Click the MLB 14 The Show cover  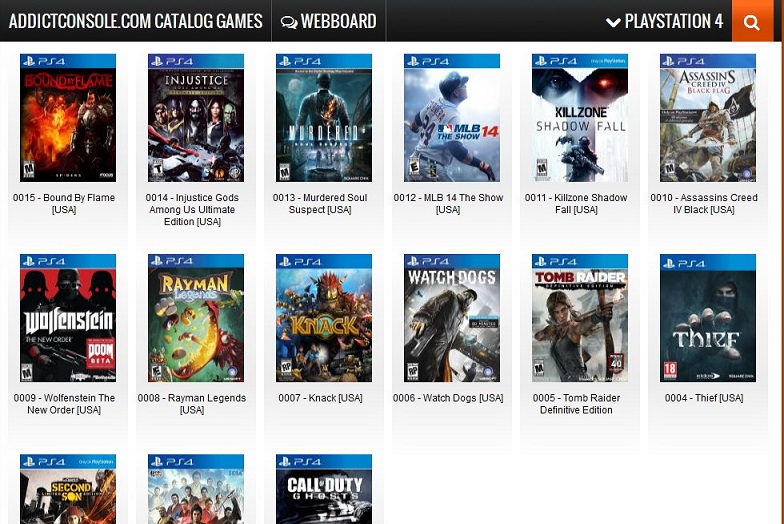coord(452,118)
